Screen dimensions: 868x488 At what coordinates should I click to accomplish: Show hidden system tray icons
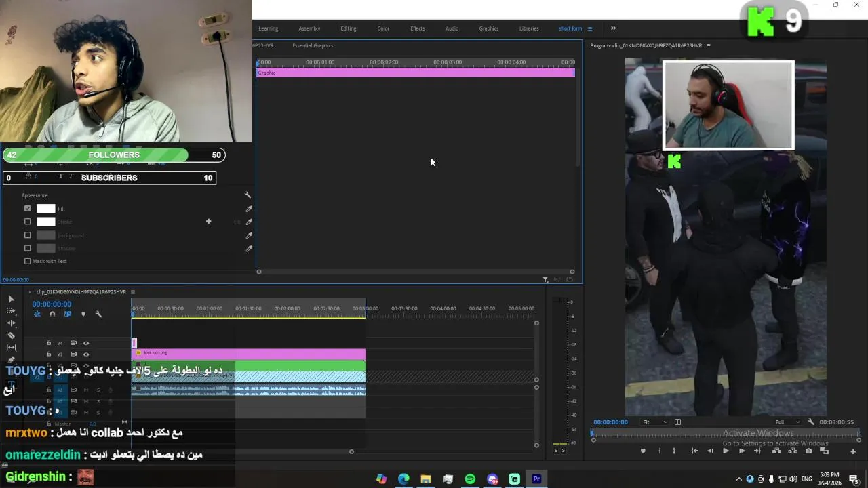738,479
